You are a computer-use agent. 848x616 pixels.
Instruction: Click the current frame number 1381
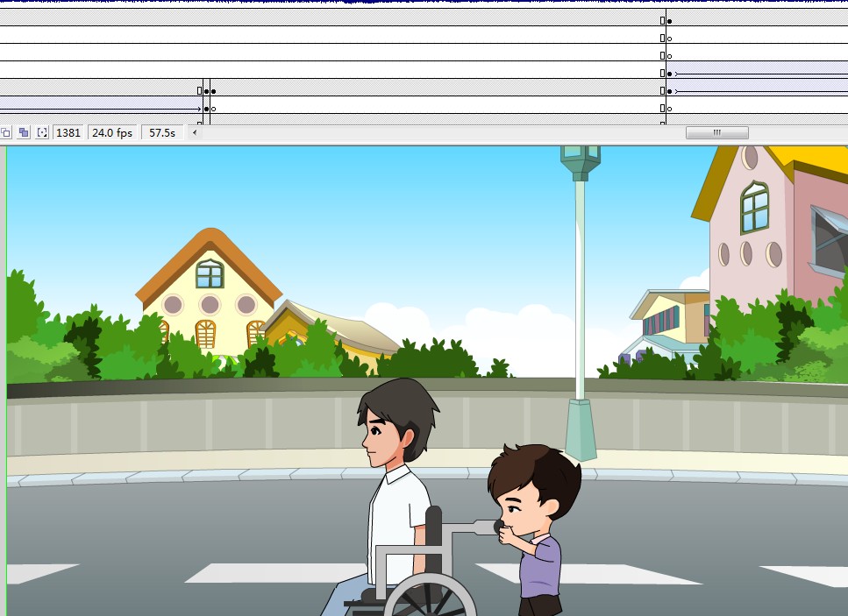pos(68,132)
